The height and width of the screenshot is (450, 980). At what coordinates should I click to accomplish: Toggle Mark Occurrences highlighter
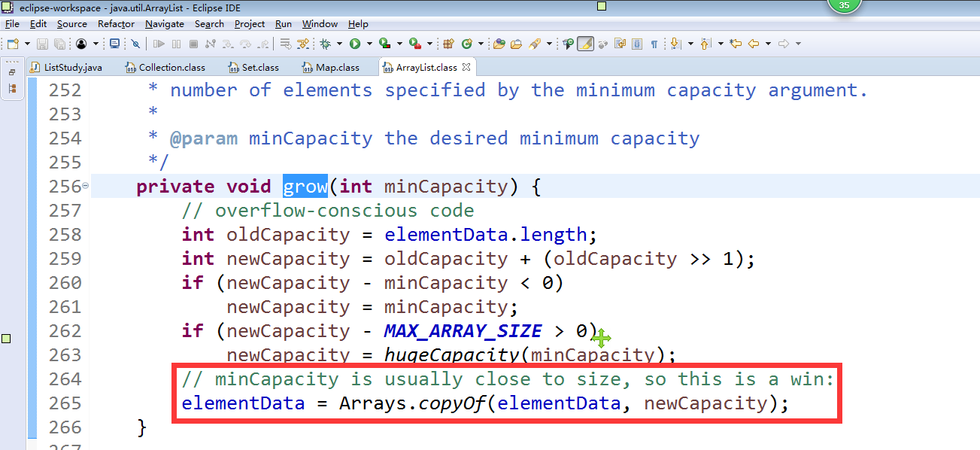[586, 44]
